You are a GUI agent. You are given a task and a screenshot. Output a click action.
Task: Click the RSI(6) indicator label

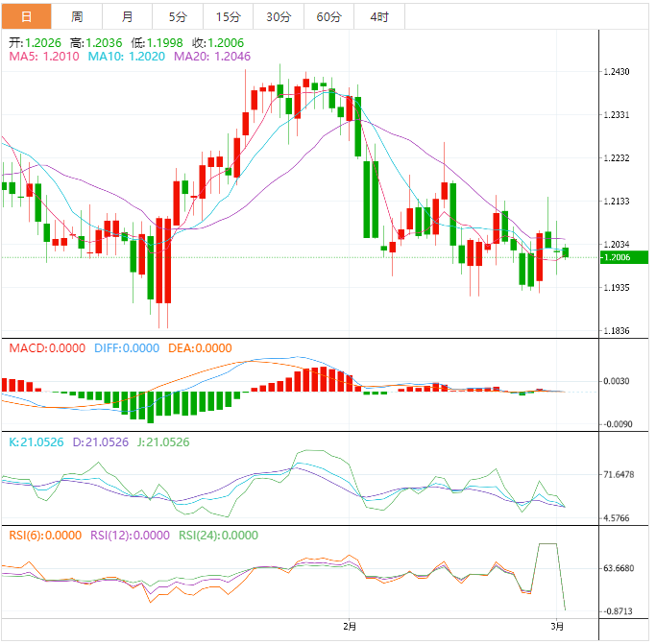pyautogui.click(x=45, y=536)
